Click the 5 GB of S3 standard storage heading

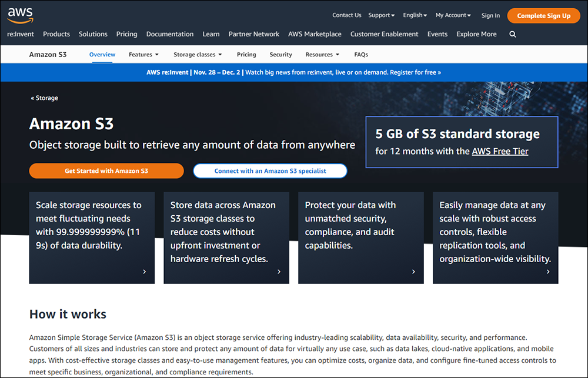[x=457, y=134]
